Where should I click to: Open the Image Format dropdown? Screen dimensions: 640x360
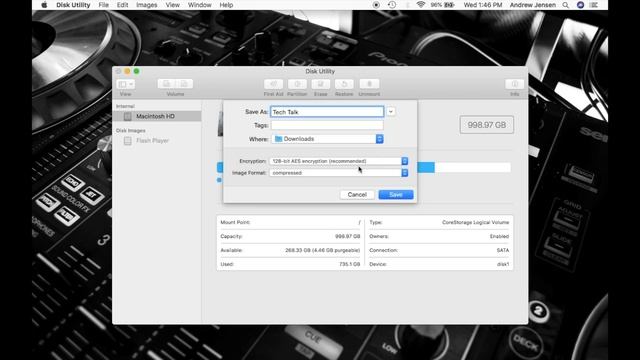point(338,173)
